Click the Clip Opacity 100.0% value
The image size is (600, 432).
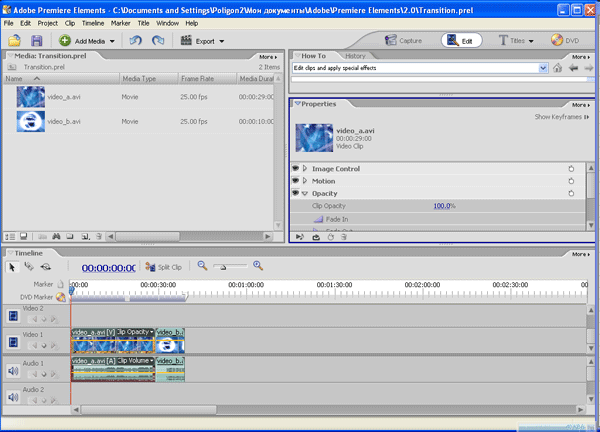(x=444, y=206)
